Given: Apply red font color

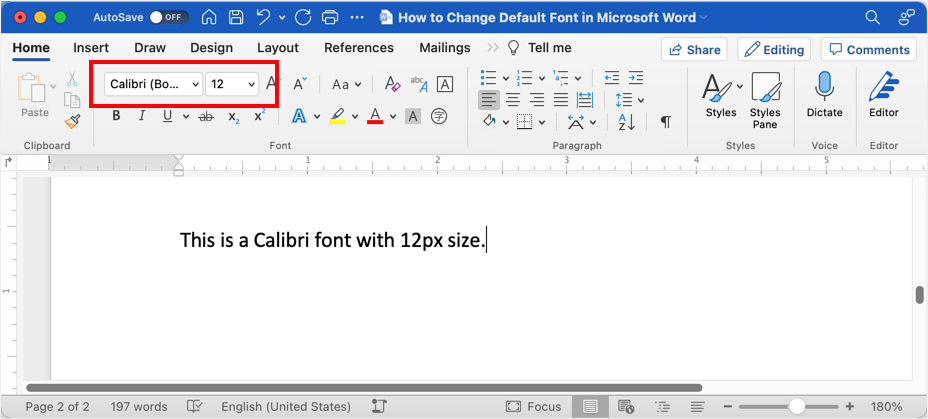Looking at the screenshot, I should pyautogui.click(x=375, y=116).
